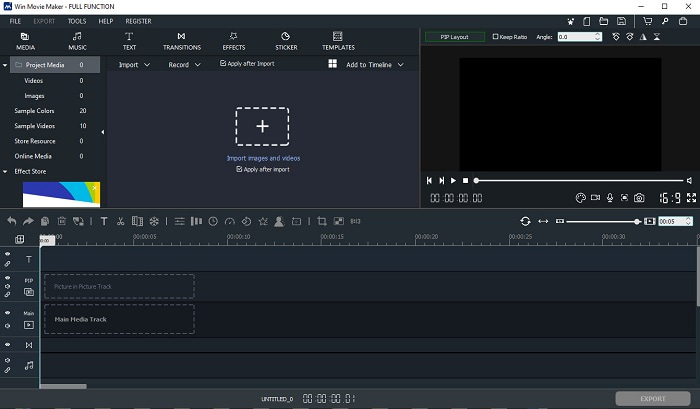Open the Record dropdown
The image size is (700, 409).
(184, 65)
